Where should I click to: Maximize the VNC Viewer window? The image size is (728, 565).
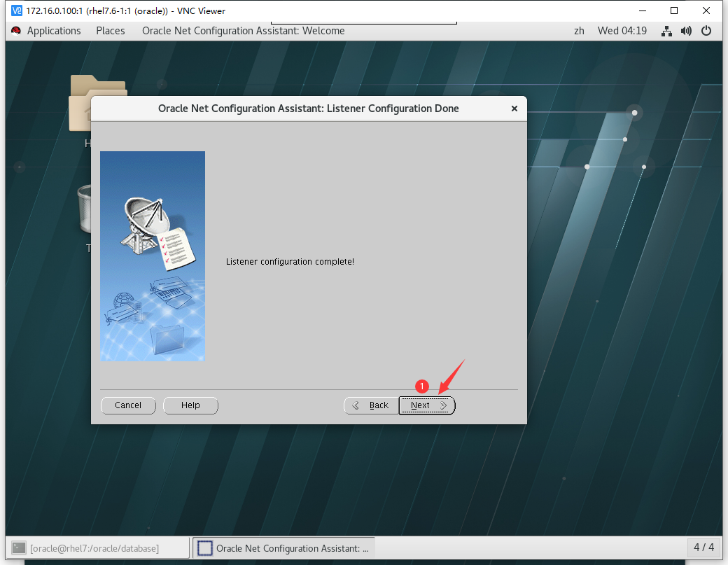[674, 11]
